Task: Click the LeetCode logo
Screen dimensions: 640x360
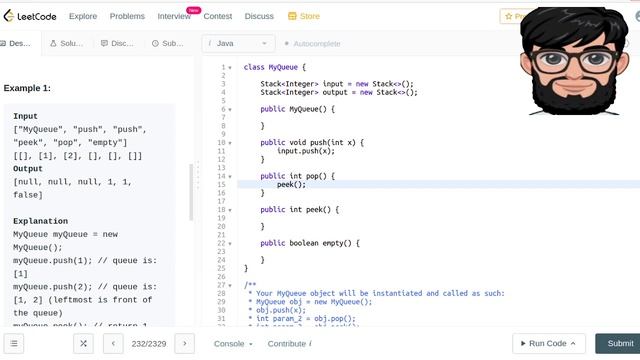Action: pyautogui.click(x=30, y=16)
